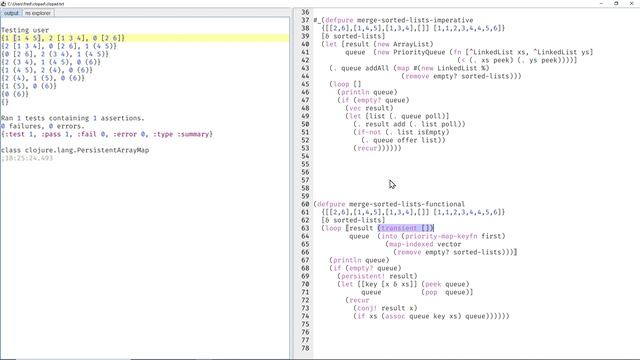Click 'class clojure.lang.PersistentArrayMap' output line
This screenshot has width=640, height=360.
pos(75,150)
